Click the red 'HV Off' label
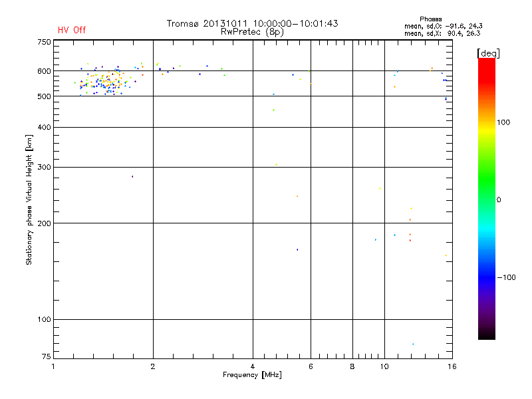Viewport: 532px width, 399px height. click(x=72, y=30)
